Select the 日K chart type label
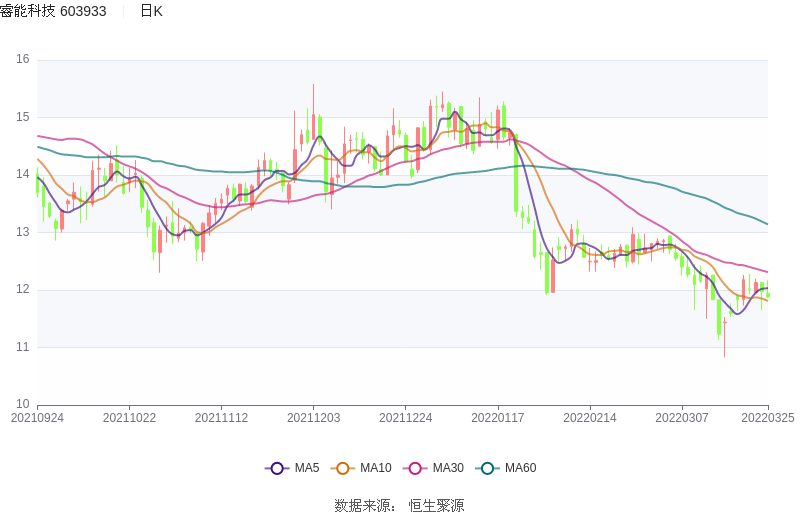Viewport: 800px width, 517px height. coord(151,11)
